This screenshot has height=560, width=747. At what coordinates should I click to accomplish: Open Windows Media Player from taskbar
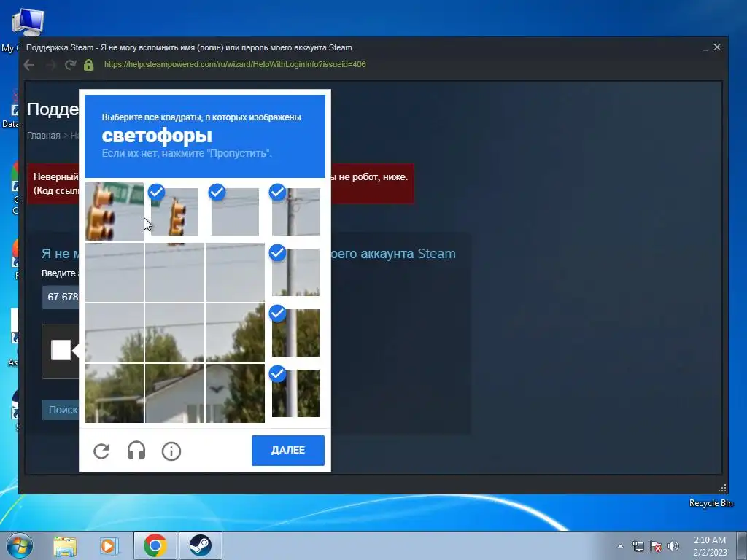(x=109, y=545)
